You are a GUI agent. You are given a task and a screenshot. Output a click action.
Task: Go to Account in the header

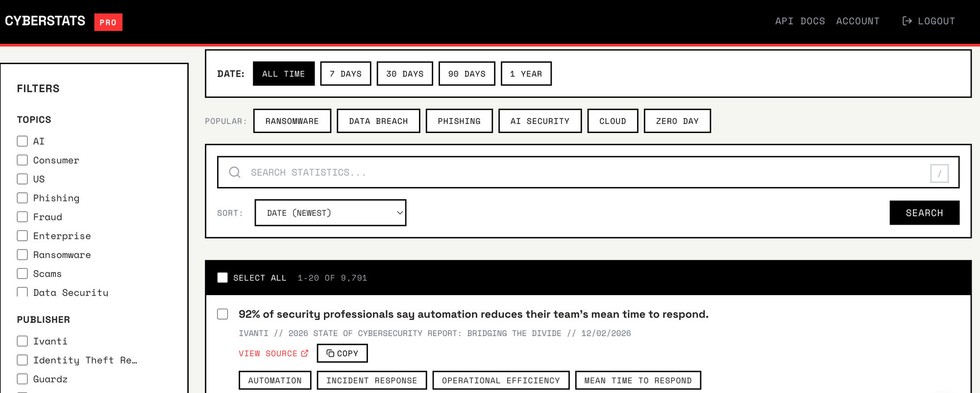[x=858, y=21]
